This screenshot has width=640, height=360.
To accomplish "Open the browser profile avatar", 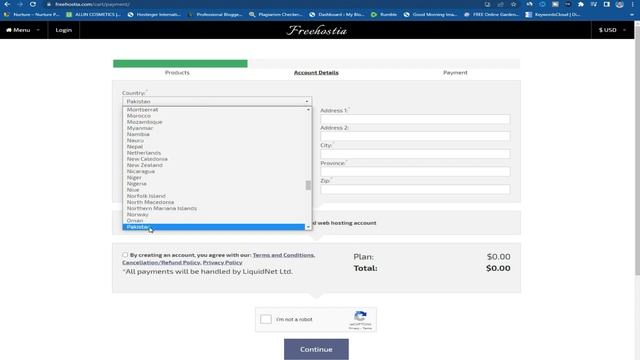I will coord(619,4).
